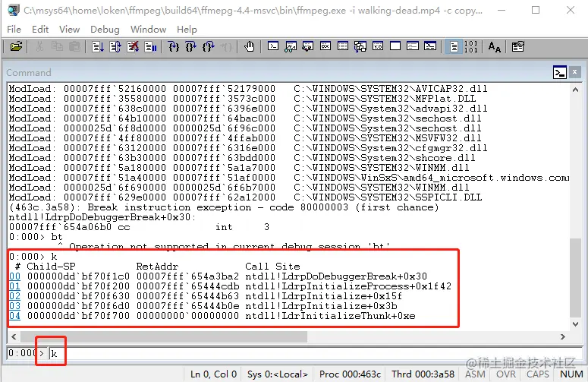This screenshot has width=588, height=382.
Task: Open the Registers window icon
Action: pyautogui.click(x=325, y=46)
